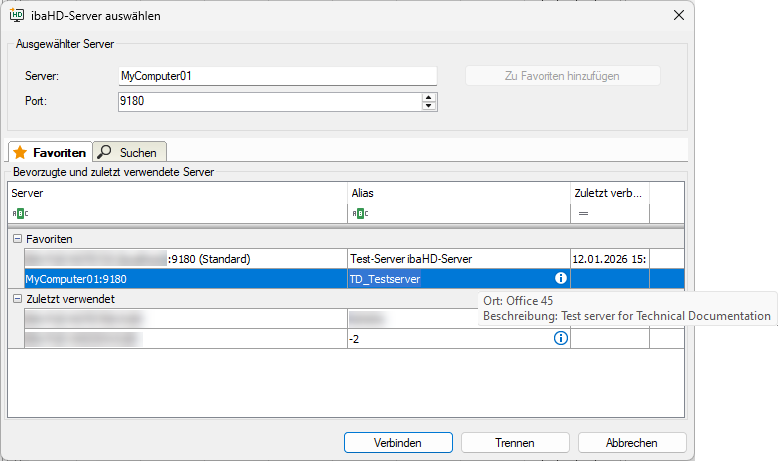This screenshot has width=778, height=461.
Task: Close the ibaHD-Server auswählen dialog
Action: click(679, 16)
